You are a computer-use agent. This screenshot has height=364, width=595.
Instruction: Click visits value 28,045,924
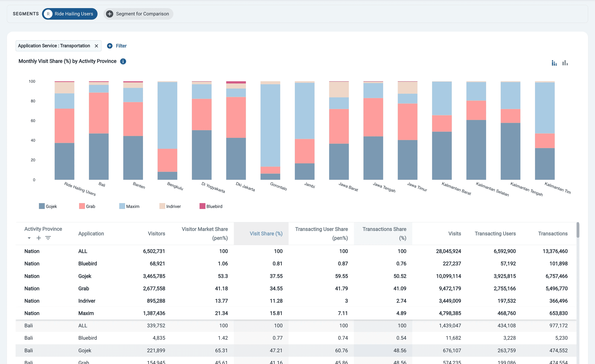[x=448, y=251]
